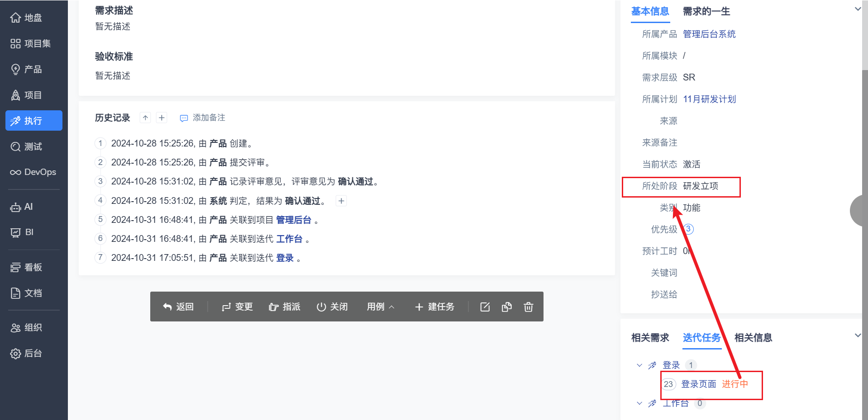Image resolution: width=868 pixels, height=420 pixels.
Task: Click the trash delete icon in toolbar
Action: pos(528,307)
